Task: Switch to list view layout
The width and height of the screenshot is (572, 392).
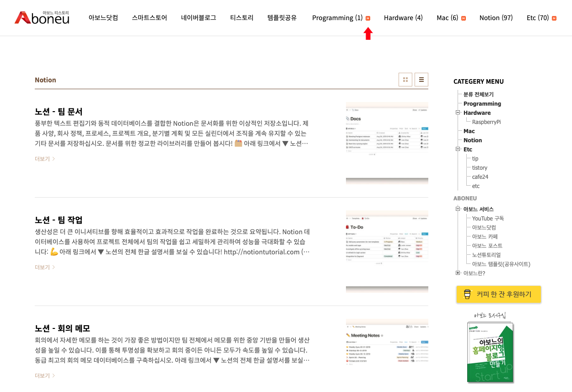Action: 421,80
